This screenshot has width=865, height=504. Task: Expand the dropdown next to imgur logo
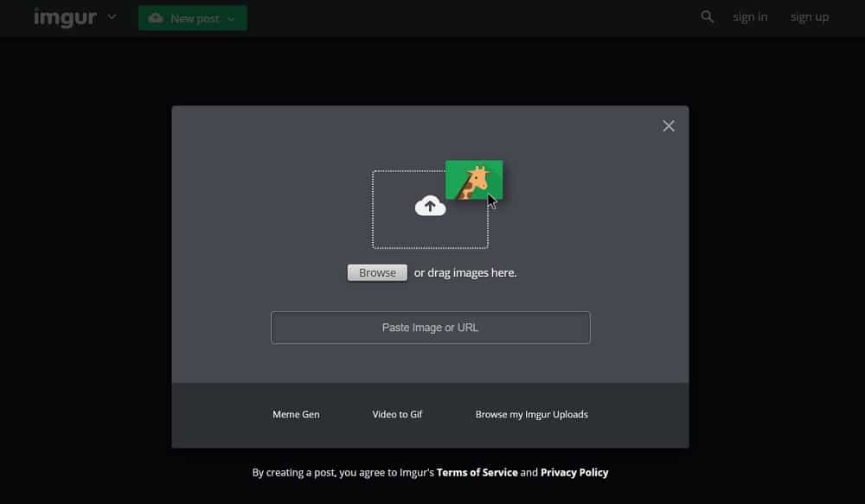(x=110, y=17)
